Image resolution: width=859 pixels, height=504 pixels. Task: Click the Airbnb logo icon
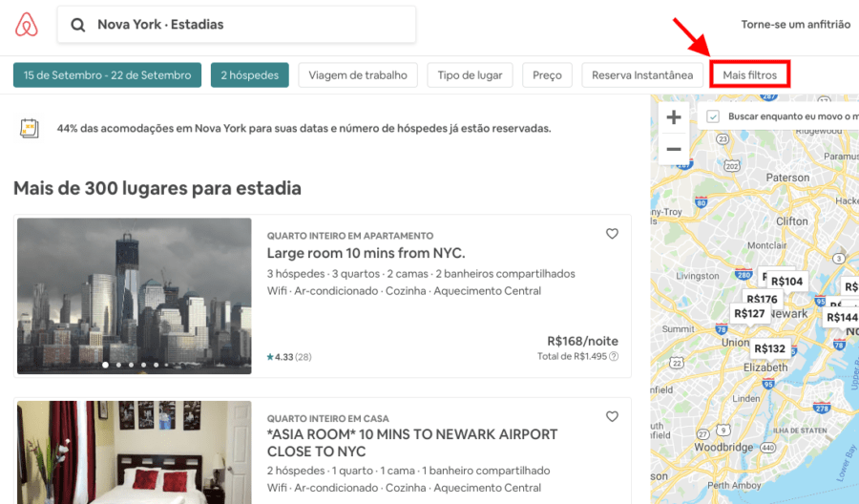click(x=27, y=25)
